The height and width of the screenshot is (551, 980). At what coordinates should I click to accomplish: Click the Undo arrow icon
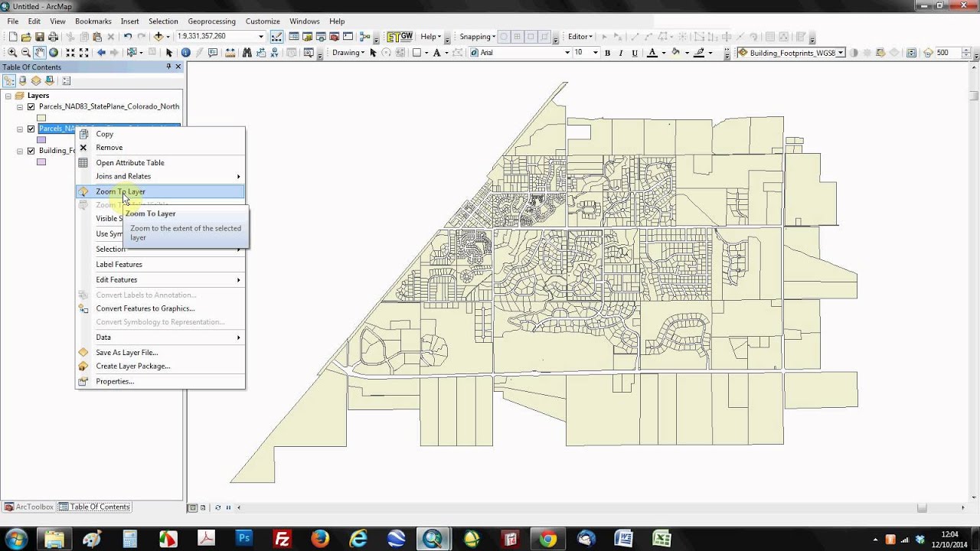(x=128, y=37)
